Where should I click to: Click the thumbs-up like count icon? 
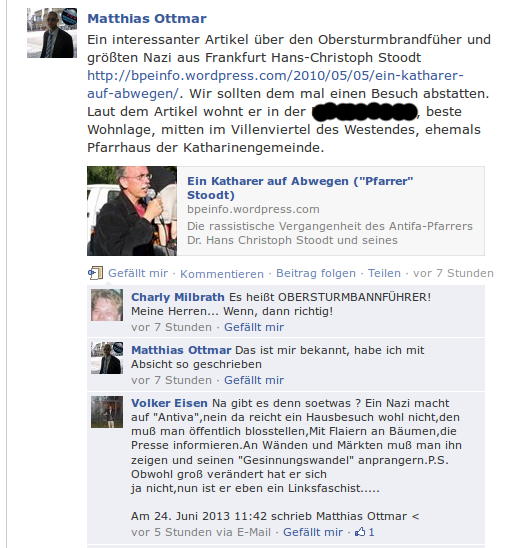click(360, 532)
